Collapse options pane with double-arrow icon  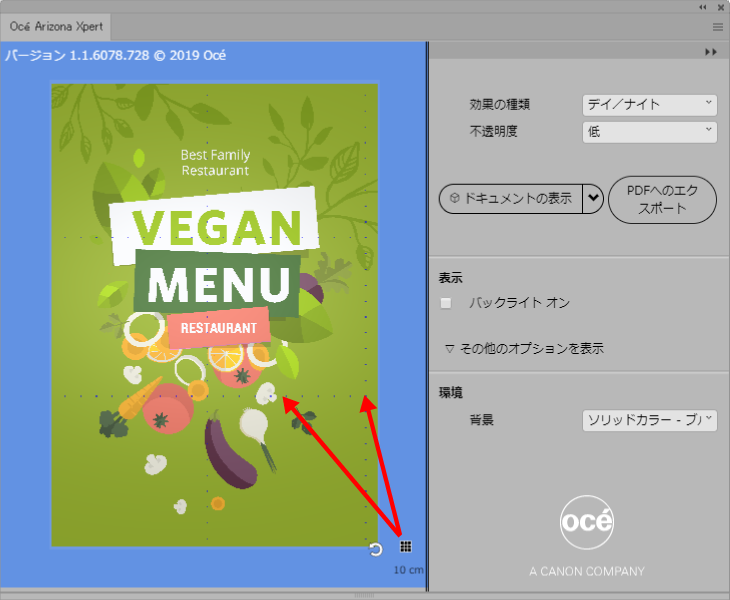pos(711,52)
